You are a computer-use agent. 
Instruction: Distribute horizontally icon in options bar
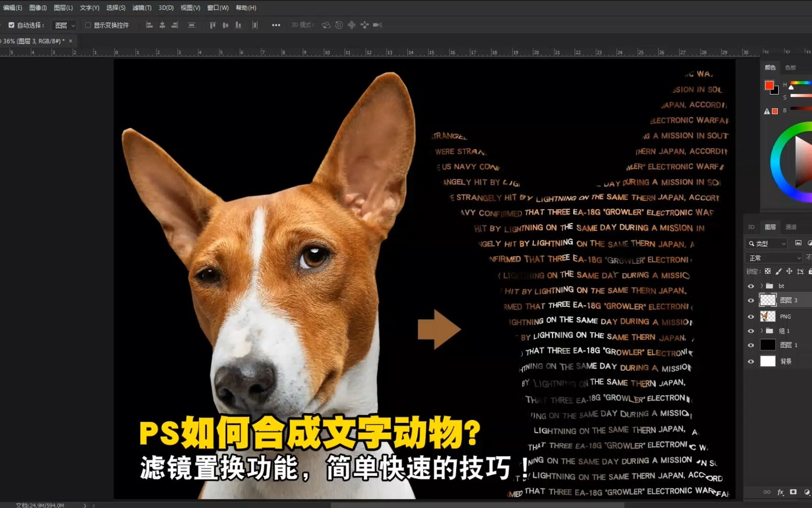[x=255, y=25]
